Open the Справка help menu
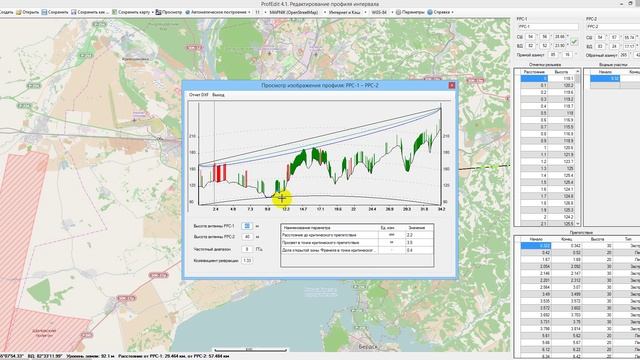This screenshot has height=360, width=640. (440, 12)
